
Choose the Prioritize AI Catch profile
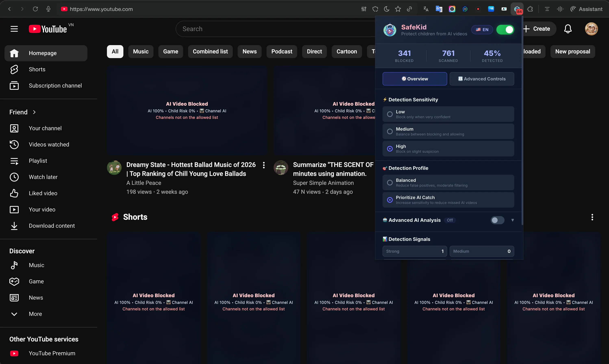(448, 200)
